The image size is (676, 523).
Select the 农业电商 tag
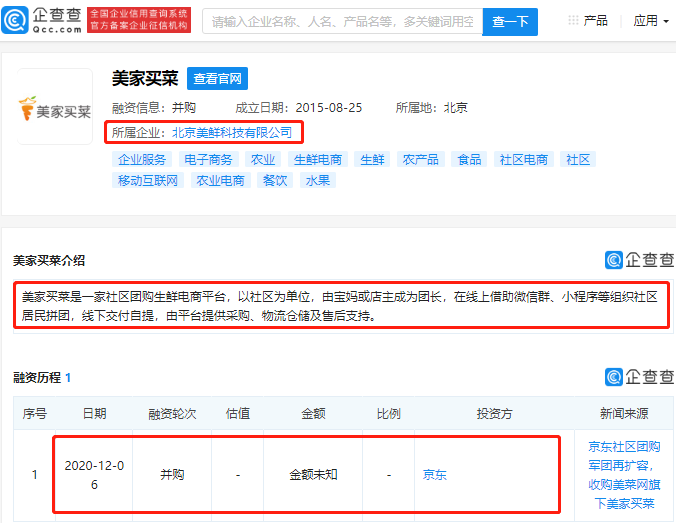pyautogui.click(x=220, y=180)
